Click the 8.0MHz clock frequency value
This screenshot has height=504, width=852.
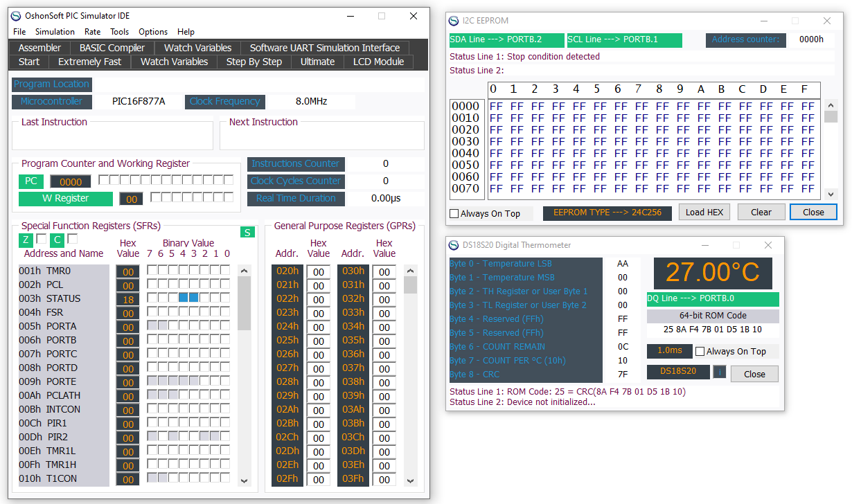[312, 102]
